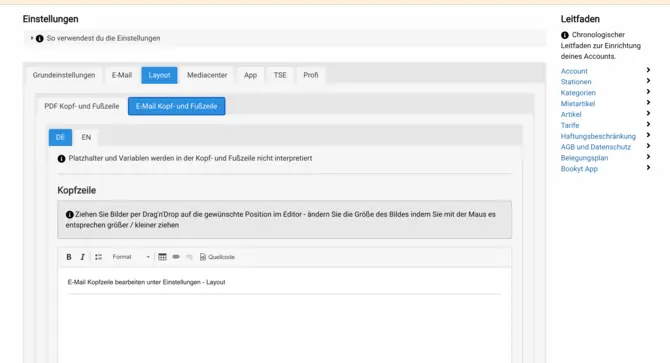Image resolution: width=670 pixels, height=363 pixels.
Task: Toggle bold formatting in the Kopfzeile editor
Action: 69,257
